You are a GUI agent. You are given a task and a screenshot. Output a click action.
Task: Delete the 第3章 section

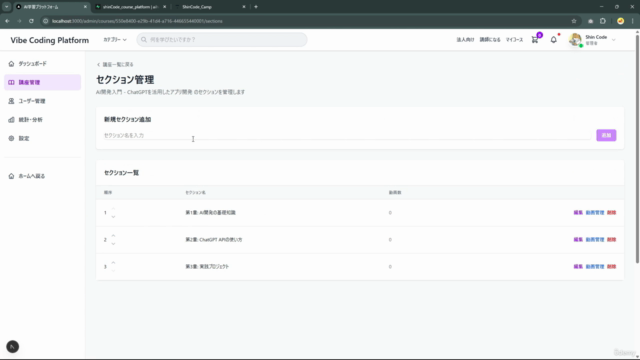tap(611, 267)
